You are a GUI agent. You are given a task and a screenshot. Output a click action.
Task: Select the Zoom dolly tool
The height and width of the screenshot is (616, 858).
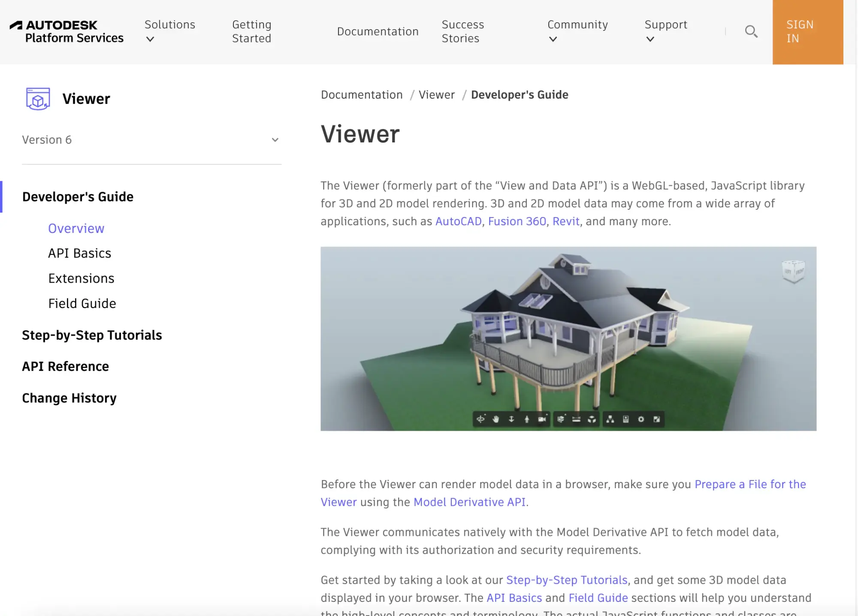(511, 419)
